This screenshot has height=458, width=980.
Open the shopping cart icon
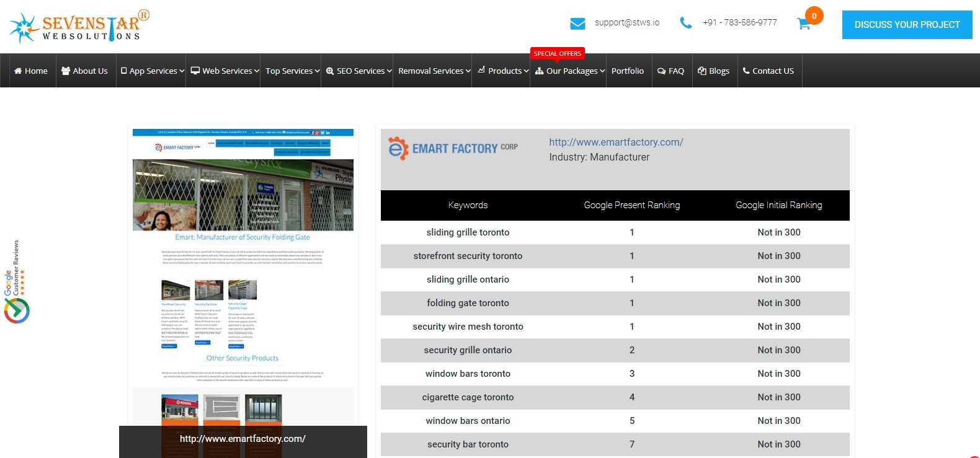[804, 24]
